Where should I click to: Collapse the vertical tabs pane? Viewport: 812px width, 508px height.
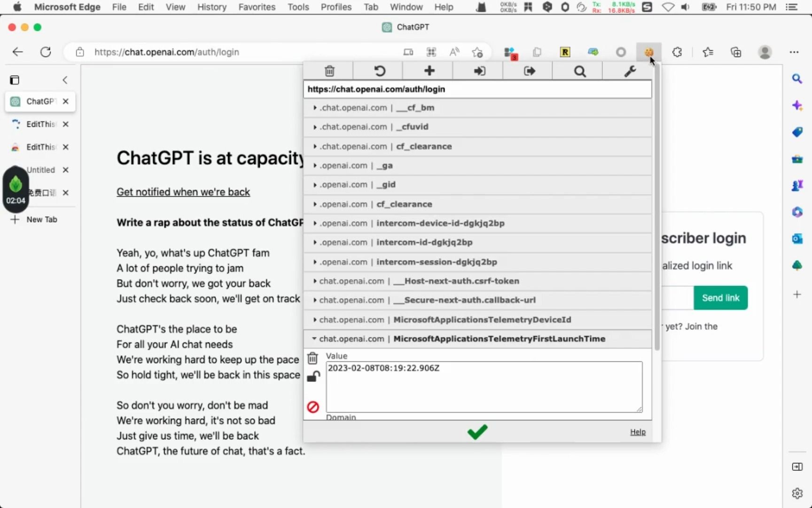point(65,80)
